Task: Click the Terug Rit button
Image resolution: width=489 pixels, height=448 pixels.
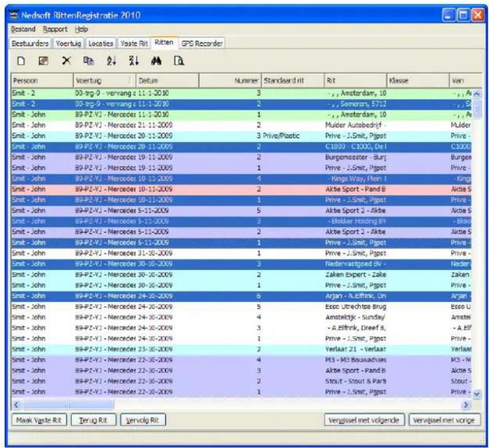Action: click(93, 420)
